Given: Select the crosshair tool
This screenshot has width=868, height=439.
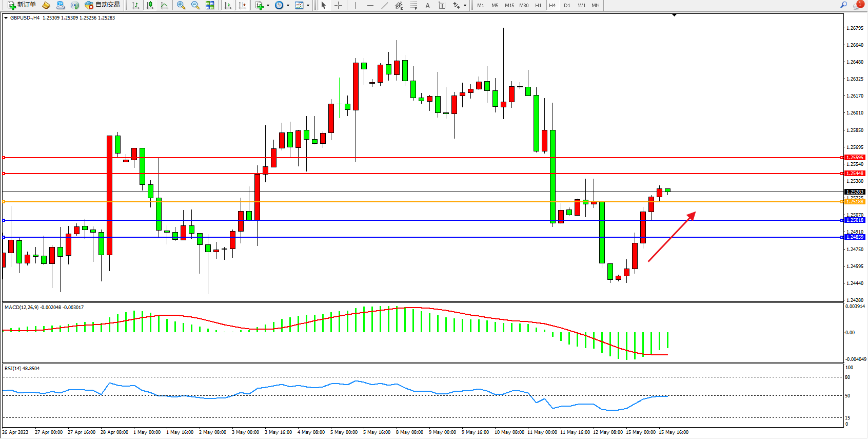Looking at the screenshot, I should pyautogui.click(x=339, y=5).
